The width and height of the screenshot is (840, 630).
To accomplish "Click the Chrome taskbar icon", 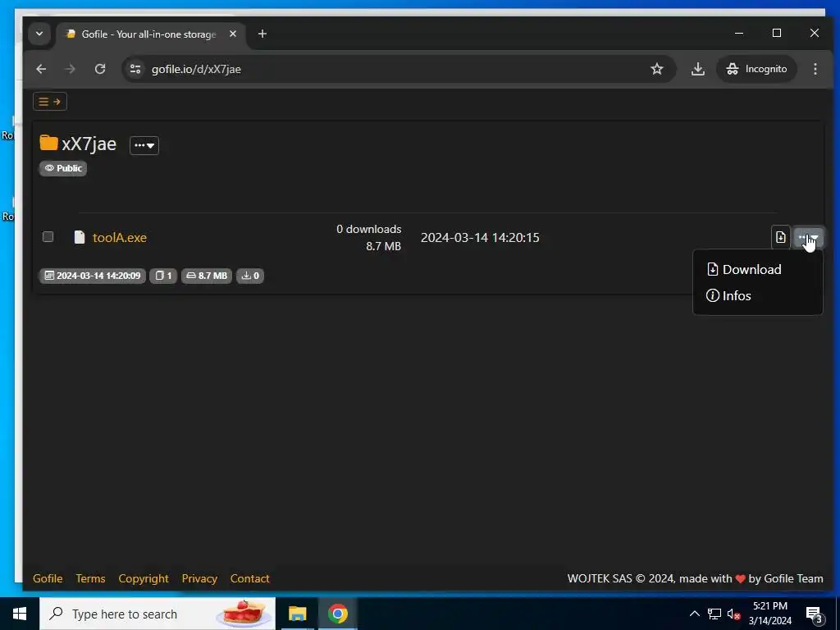I will click(338, 614).
